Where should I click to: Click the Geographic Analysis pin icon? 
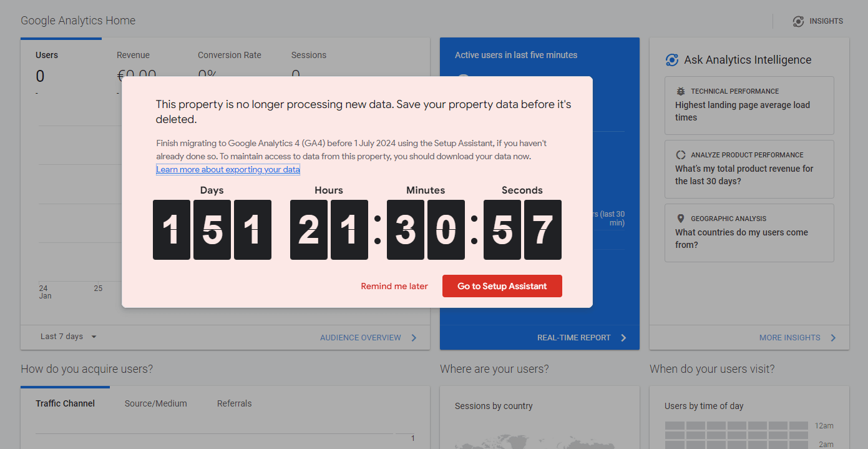[681, 219]
